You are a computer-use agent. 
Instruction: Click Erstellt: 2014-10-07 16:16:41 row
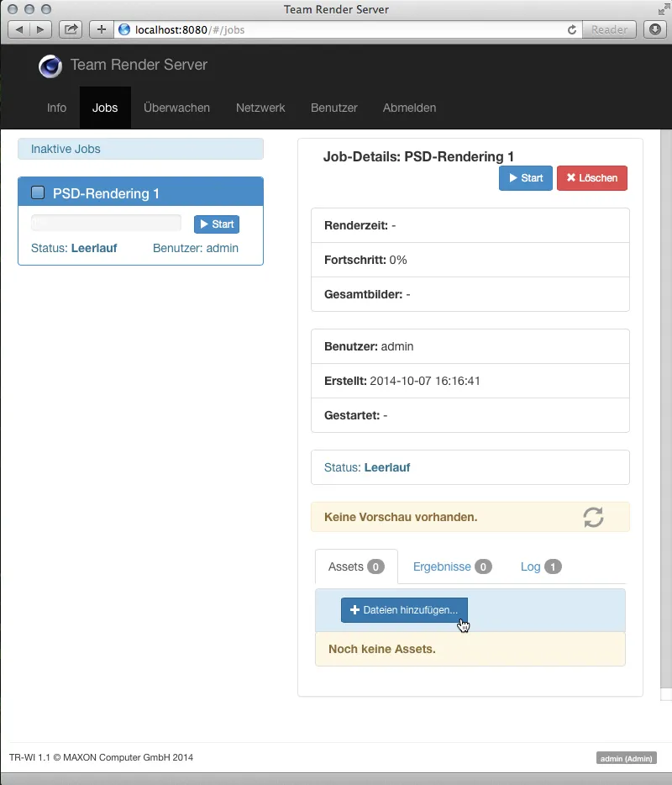coord(470,381)
